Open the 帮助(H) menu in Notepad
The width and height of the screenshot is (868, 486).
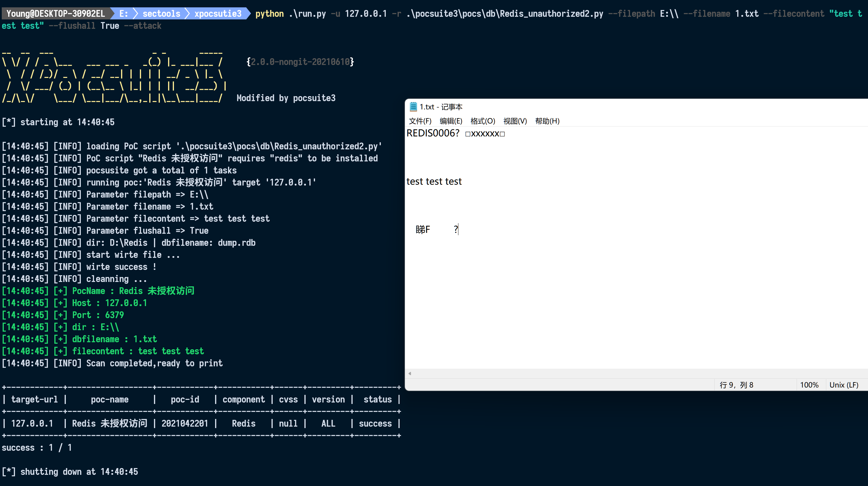(547, 121)
